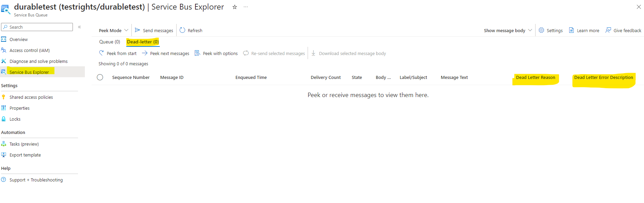Viewport: 644px width, 203px height.
Task: Open Locks settings page
Action: [x=15, y=119]
